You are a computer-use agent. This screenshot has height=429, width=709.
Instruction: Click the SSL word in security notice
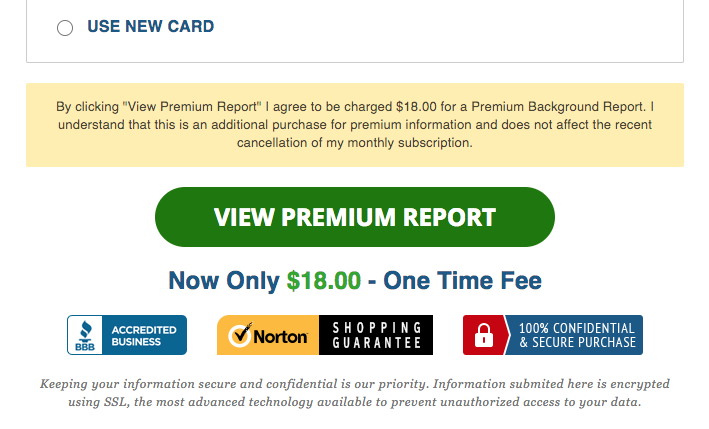coord(116,402)
